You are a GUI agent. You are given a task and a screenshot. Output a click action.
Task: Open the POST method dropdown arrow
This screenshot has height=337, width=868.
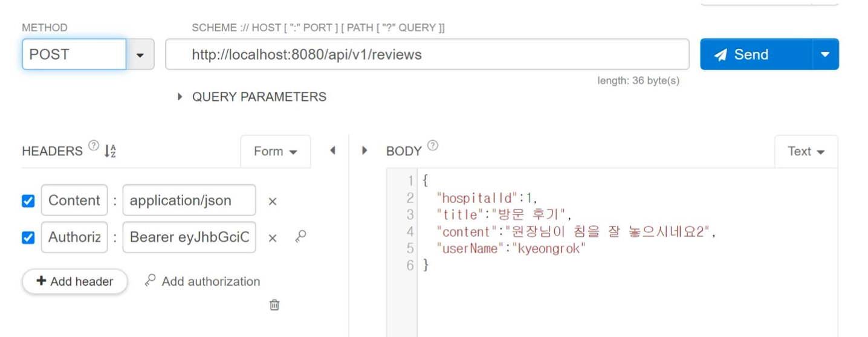pyautogui.click(x=140, y=54)
